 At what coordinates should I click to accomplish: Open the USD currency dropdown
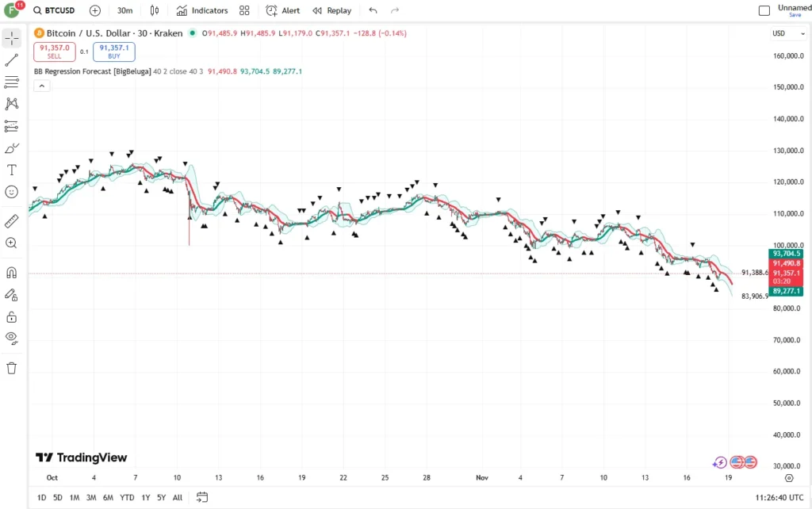788,33
